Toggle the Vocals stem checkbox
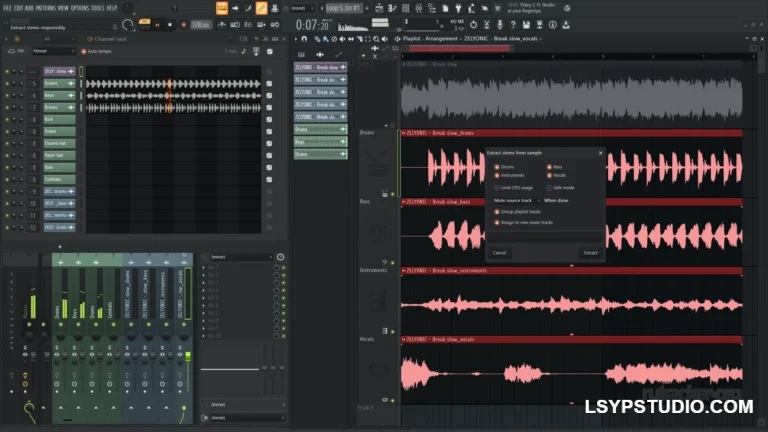The image size is (768, 432). tap(549, 175)
